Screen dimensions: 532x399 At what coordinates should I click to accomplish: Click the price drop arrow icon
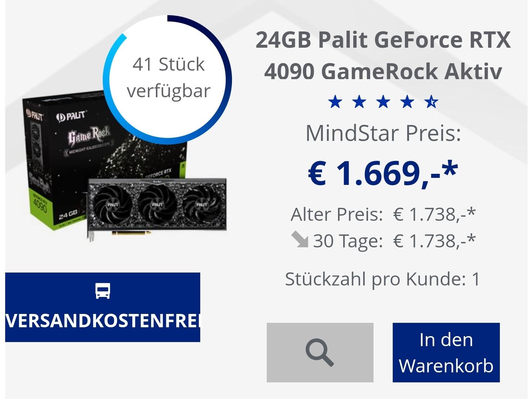[300, 240]
